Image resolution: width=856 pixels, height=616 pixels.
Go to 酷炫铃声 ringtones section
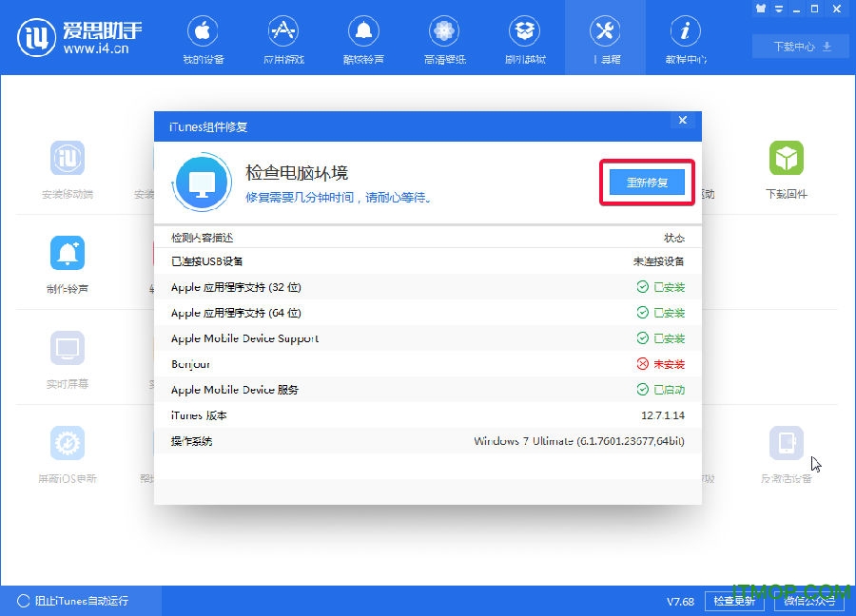363,38
